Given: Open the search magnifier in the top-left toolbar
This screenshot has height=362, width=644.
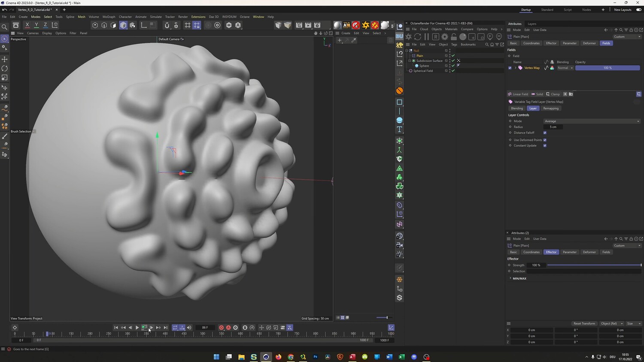Looking at the screenshot, I should tap(5, 27).
